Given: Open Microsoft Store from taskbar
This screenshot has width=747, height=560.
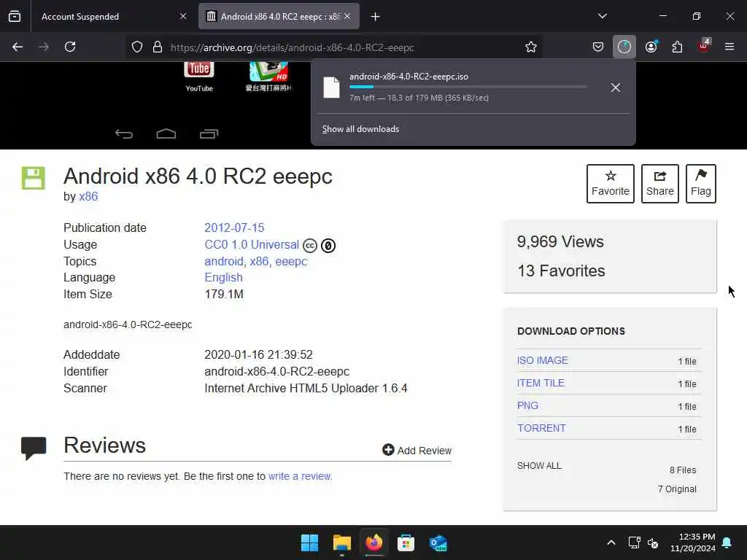Looking at the screenshot, I should click(406, 542).
